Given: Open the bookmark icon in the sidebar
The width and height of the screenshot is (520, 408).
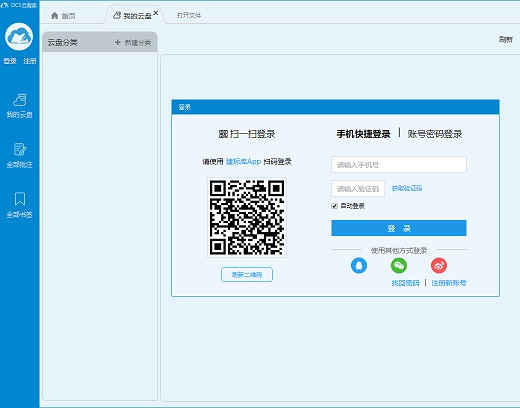Looking at the screenshot, I should 20,205.
